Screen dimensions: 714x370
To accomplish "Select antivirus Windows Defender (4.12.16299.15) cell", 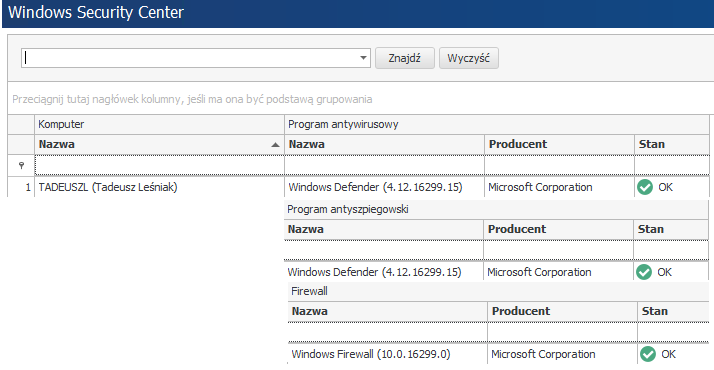I will pos(384,187).
